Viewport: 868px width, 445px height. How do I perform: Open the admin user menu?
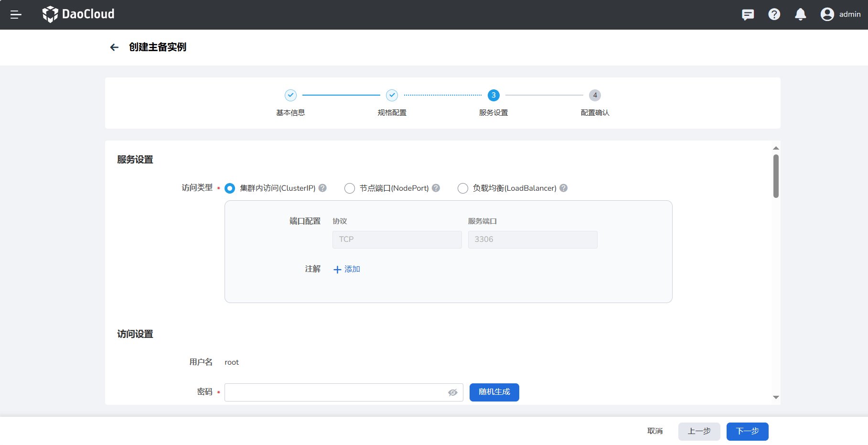click(x=841, y=14)
